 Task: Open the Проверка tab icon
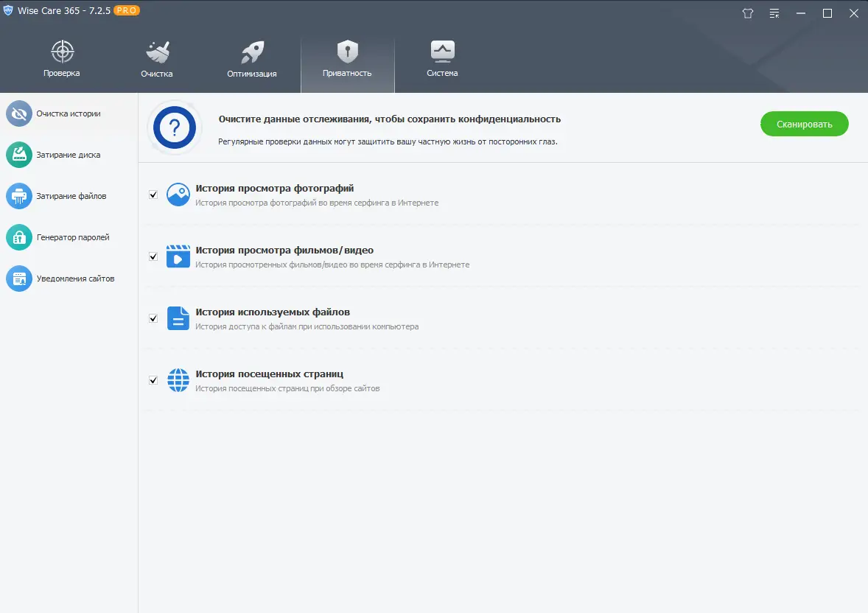point(62,52)
